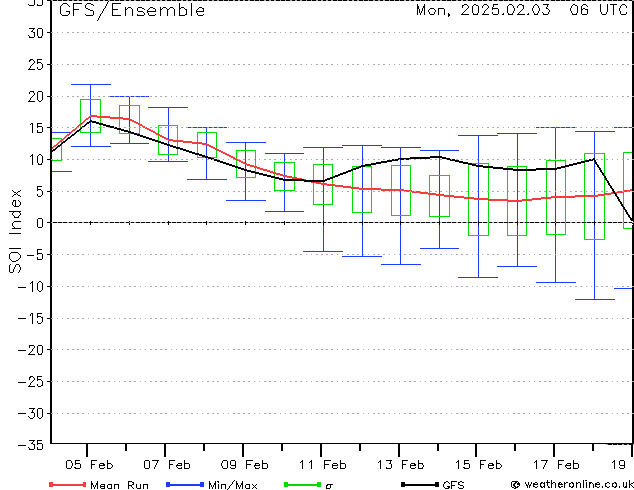This screenshot has width=634, height=490.
Task: Click the 05 Feb axis label
Action: 89,465
